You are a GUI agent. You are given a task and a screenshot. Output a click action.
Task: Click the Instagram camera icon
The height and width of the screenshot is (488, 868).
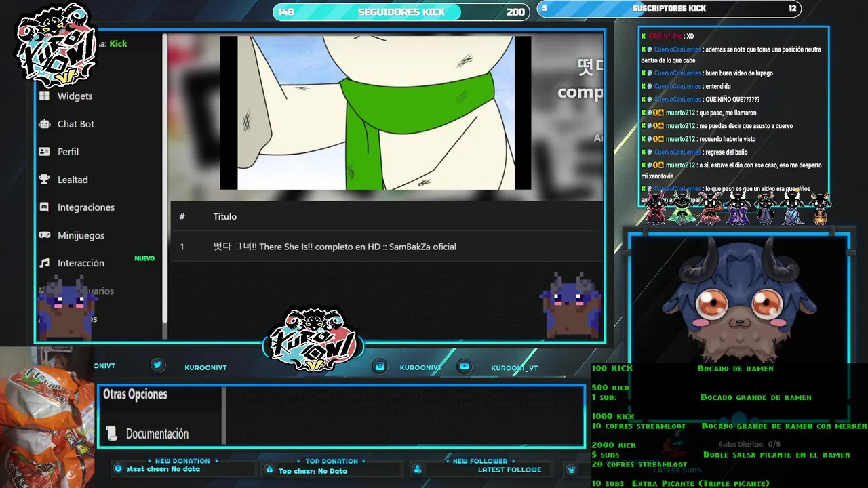(380, 366)
